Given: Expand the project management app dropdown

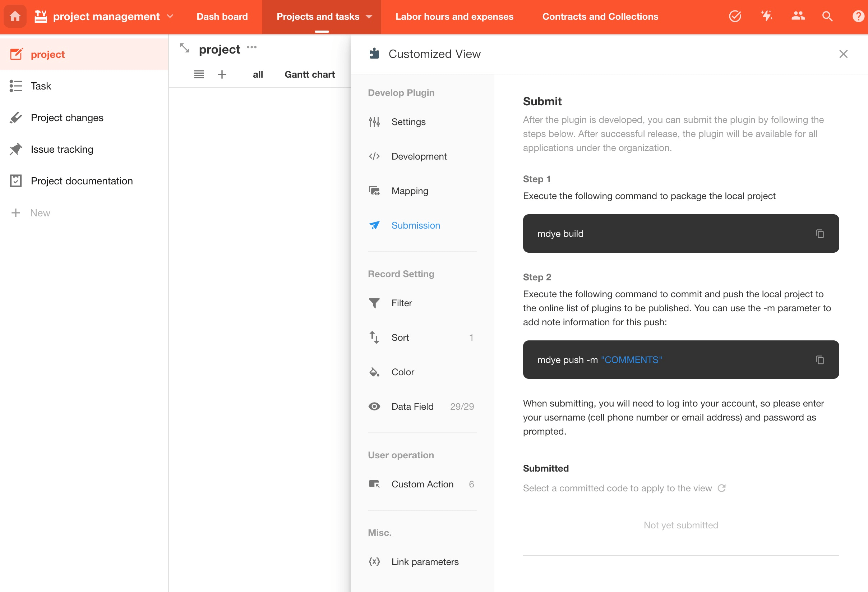Looking at the screenshot, I should tap(170, 17).
